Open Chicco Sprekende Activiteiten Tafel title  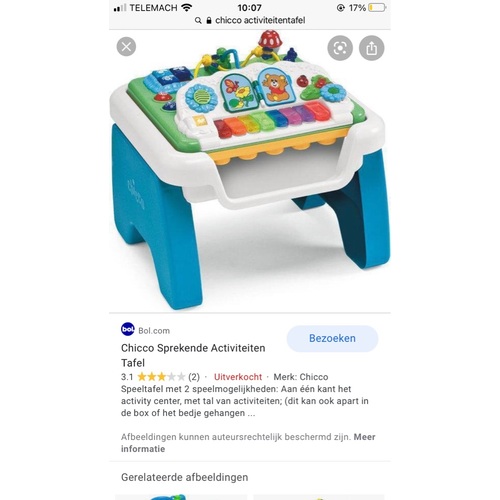pyautogui.click(x=193, y=355)
